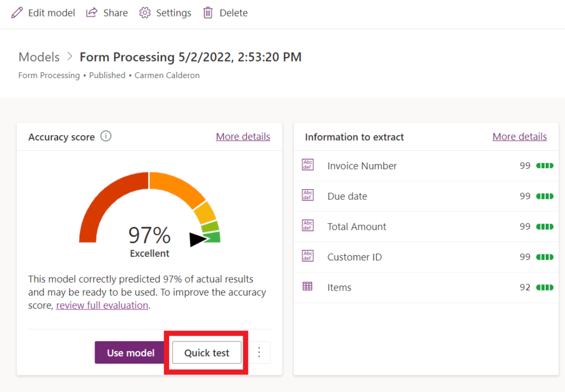Click the Items confidence score bar indicator
The image size is (565, 392).
coord(544,287)
